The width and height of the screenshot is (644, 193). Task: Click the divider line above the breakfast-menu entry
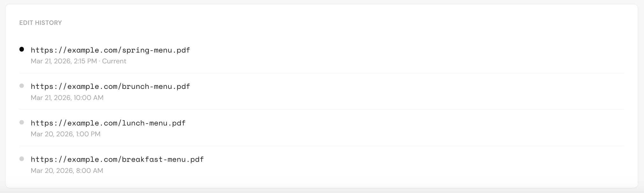pyautogui.click(x=322, y=146)
